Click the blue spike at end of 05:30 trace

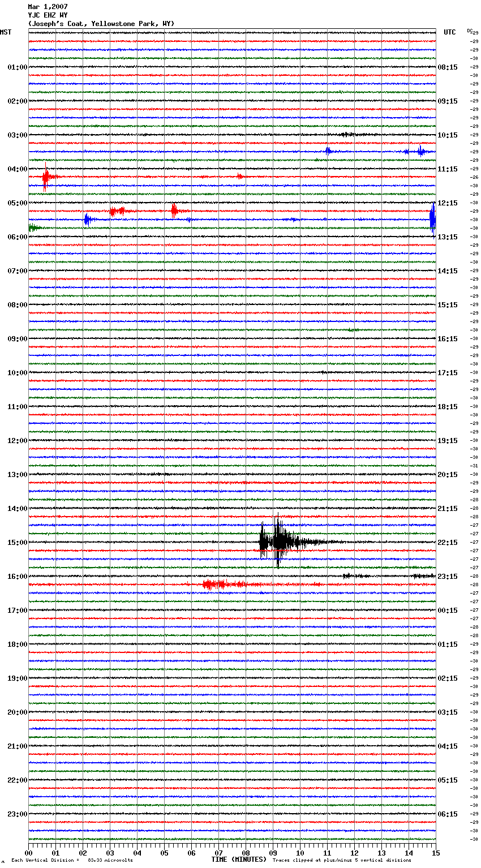(x=432, y=219)
